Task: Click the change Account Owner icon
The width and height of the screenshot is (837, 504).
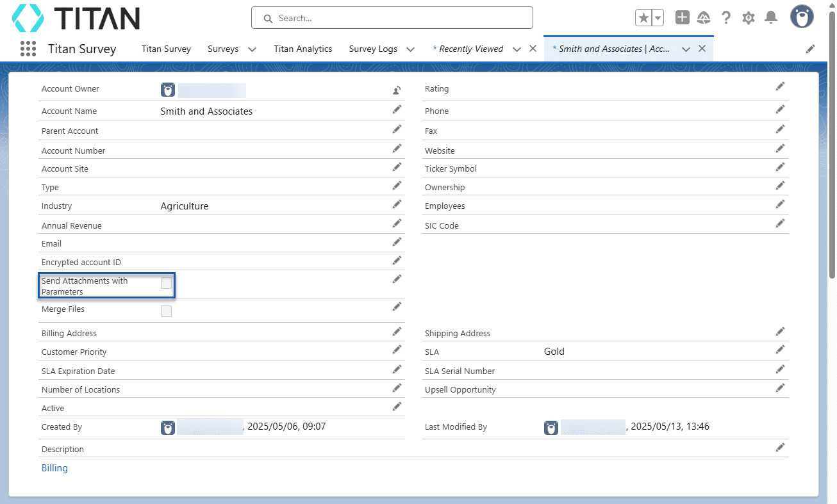Action: click(397, 90)
